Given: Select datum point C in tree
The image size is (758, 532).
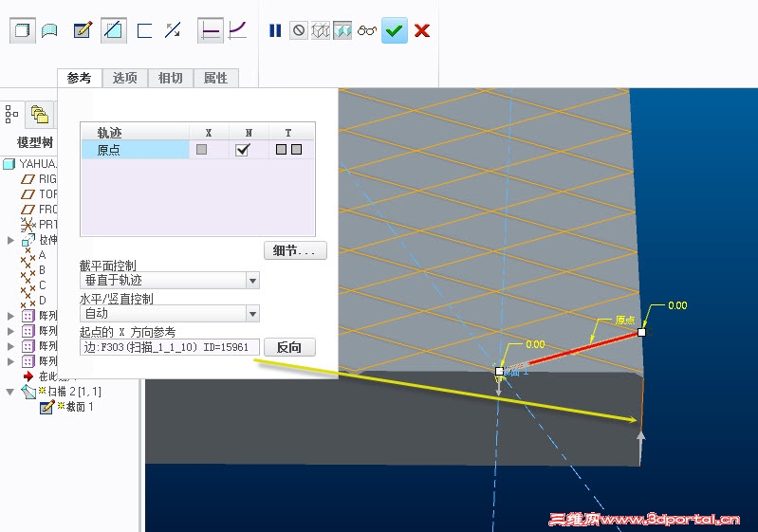Looking at the screenshot, I should pyautogui.click(x=34, y=285).
